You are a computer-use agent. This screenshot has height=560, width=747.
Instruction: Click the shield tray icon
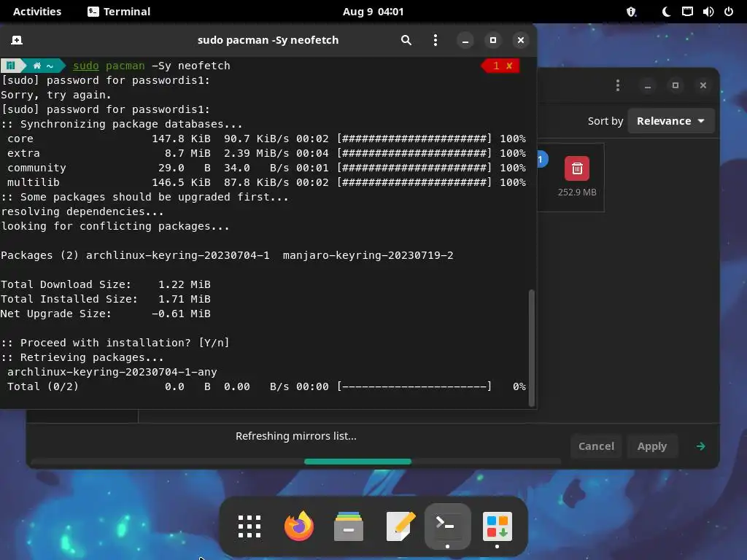tap(631, 12)
